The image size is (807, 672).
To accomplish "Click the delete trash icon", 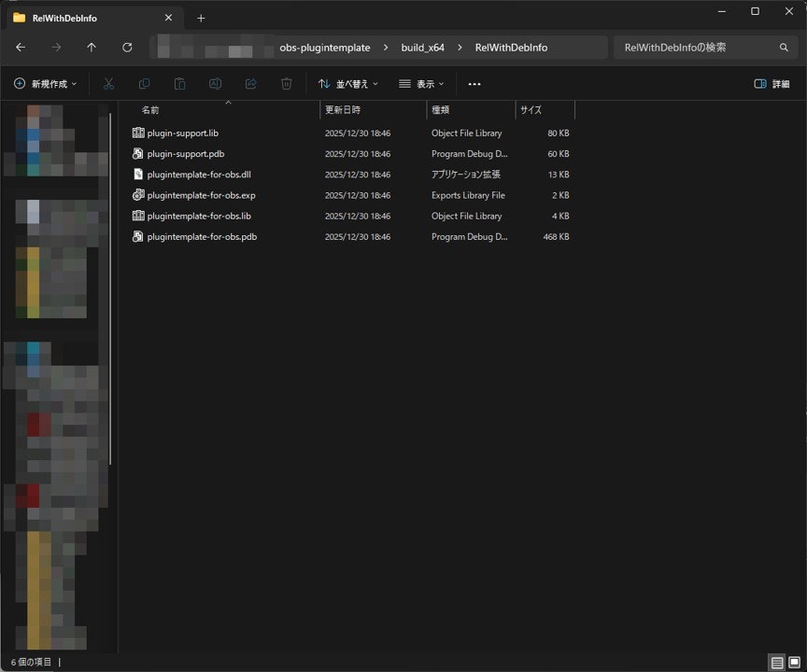I will click(287, 84).
